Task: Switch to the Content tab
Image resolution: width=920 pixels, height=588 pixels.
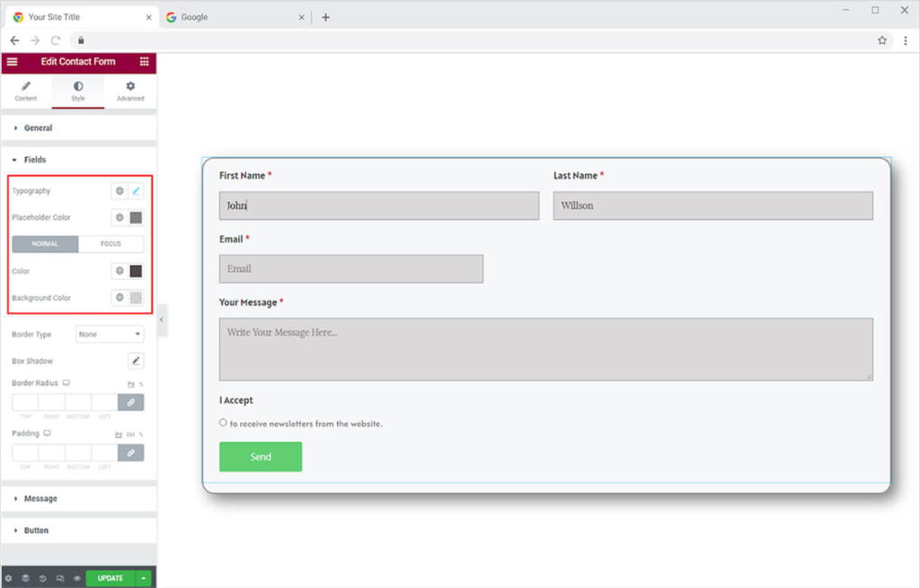Action: 26,91
